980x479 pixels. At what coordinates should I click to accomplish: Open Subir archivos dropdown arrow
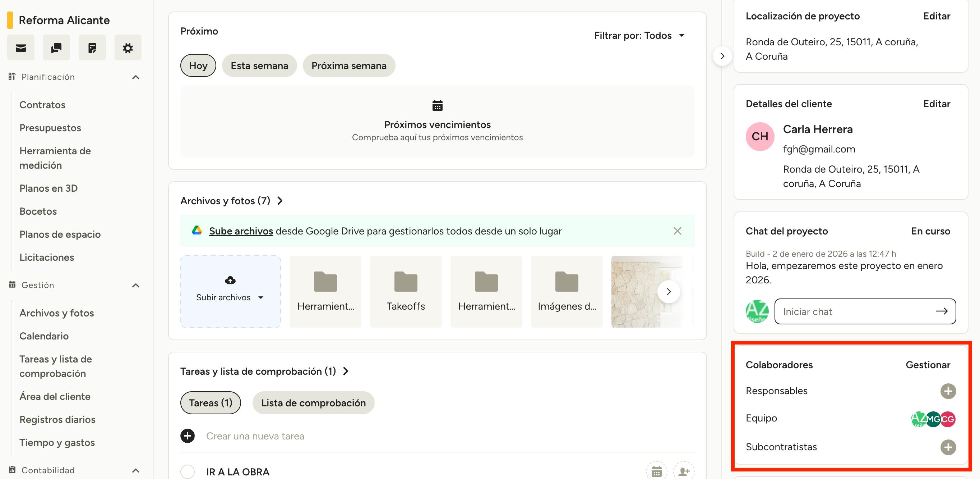click(x=261, y=297)
